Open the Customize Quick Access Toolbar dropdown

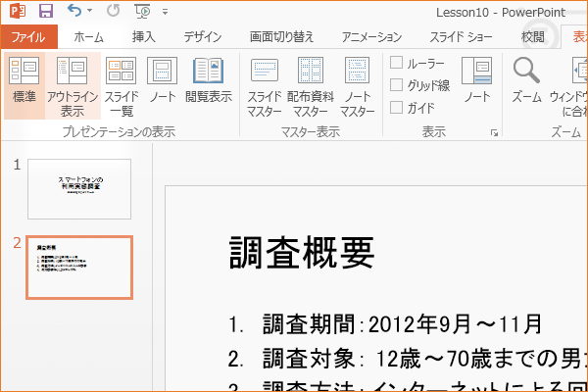(165, 12)
